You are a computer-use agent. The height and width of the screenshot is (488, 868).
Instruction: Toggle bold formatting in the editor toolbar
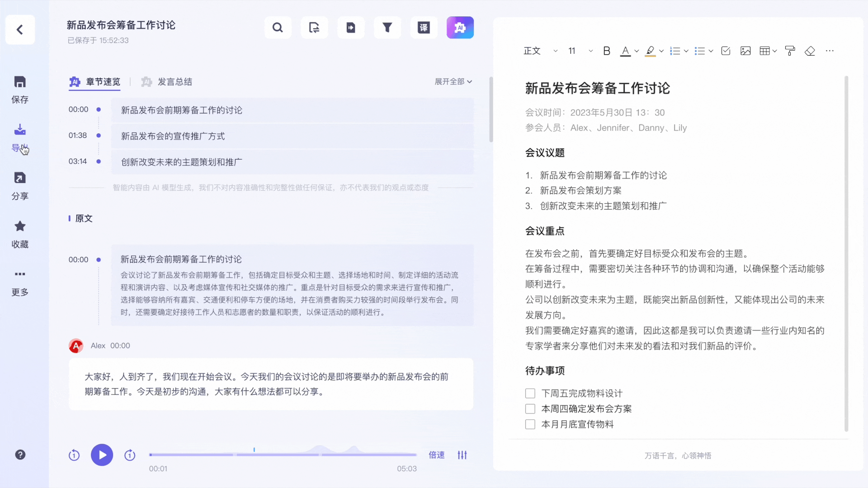(606, 51)
